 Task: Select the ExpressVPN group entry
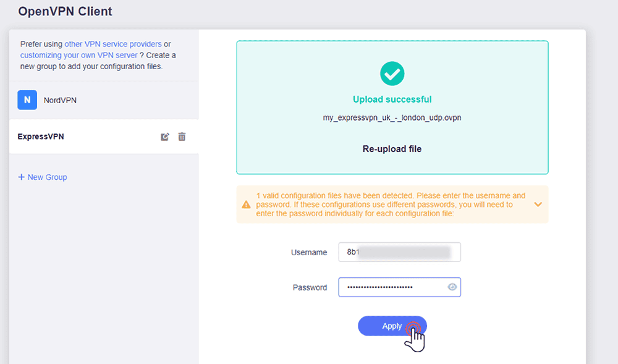(104, 137)
